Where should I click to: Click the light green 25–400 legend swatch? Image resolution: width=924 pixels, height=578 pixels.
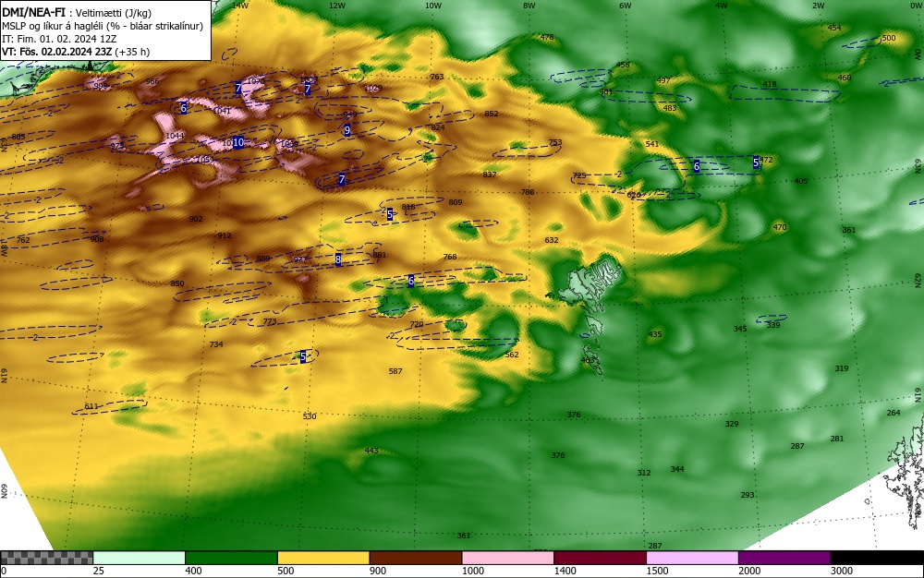[x=140, y=558]
